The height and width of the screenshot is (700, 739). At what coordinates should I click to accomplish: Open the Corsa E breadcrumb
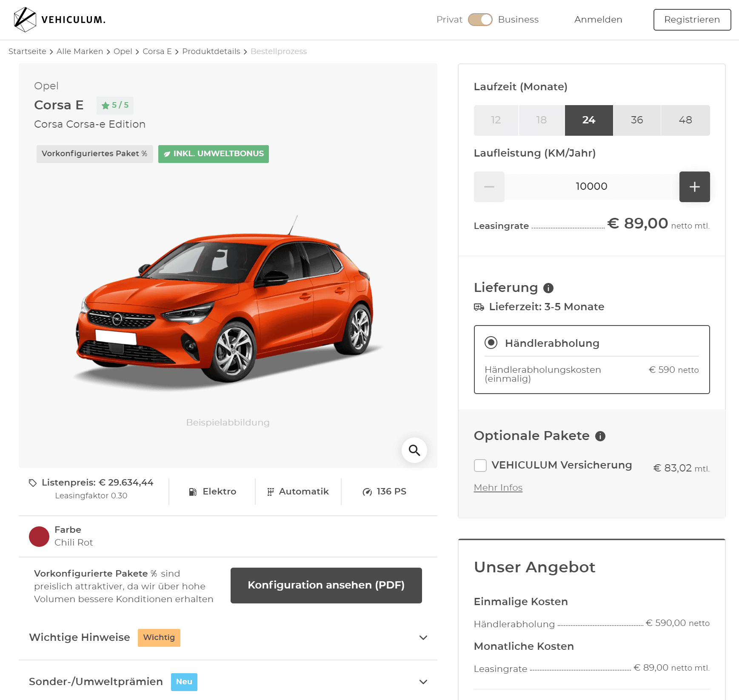(157, 51)
